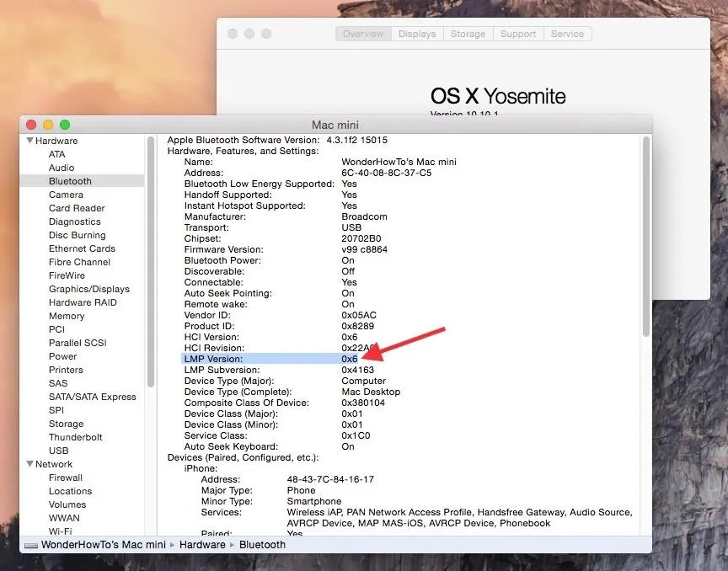
Task: Select WWAN under Network
Action: tap(64, 518)
